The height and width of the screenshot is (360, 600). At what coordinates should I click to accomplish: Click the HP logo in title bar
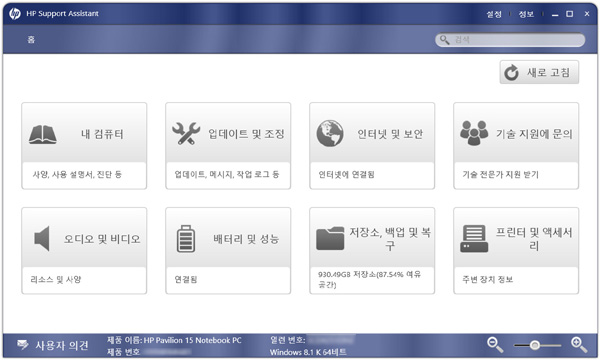point(15,14)
